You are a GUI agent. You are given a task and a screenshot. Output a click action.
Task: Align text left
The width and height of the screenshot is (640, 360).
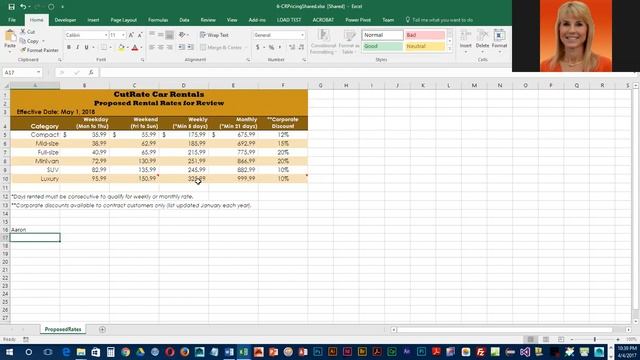152,47
